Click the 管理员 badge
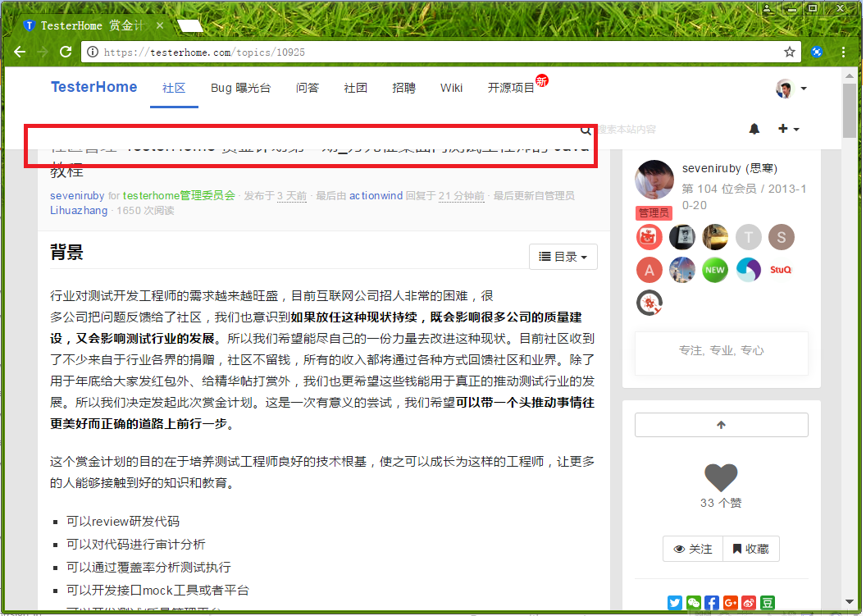Screen dimensions: 866x616 (x=654, y=212)
